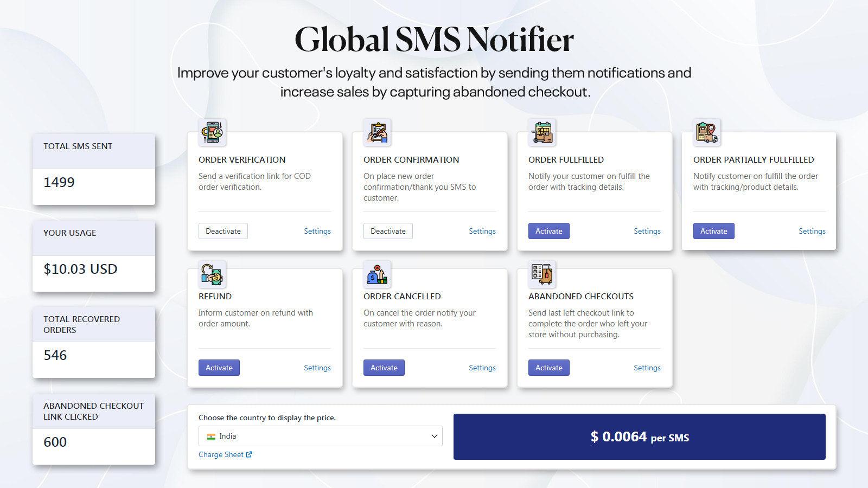Open the Charge Sheet link

coord(221,454)
